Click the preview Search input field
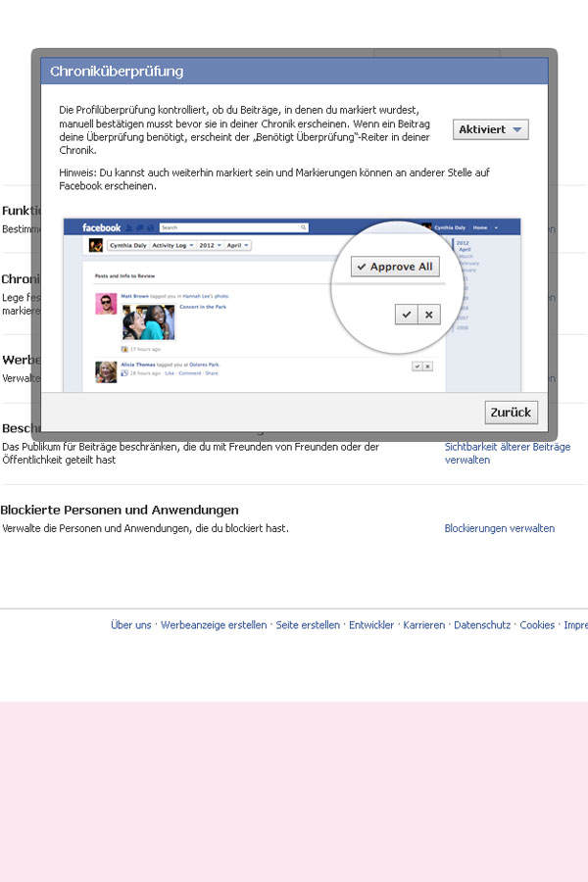The height and width of the screenshot is (882, 588). pos(233,227)
